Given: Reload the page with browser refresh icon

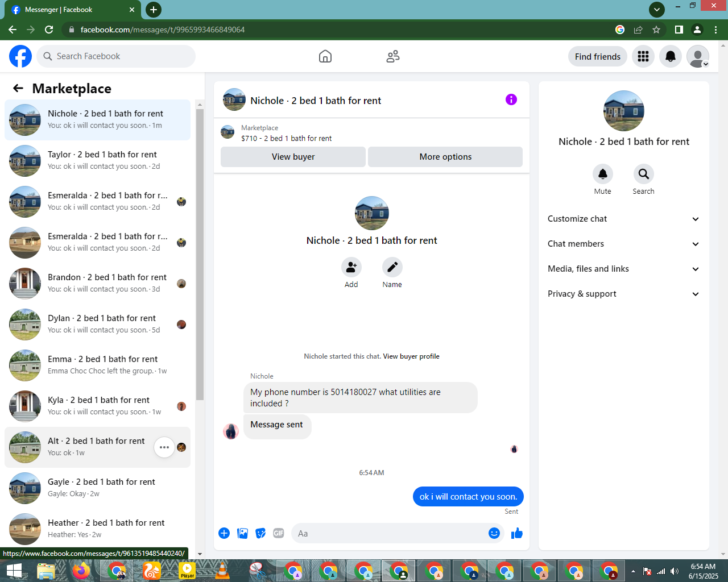Looking at the screenshot, I should tap(49, 30).
